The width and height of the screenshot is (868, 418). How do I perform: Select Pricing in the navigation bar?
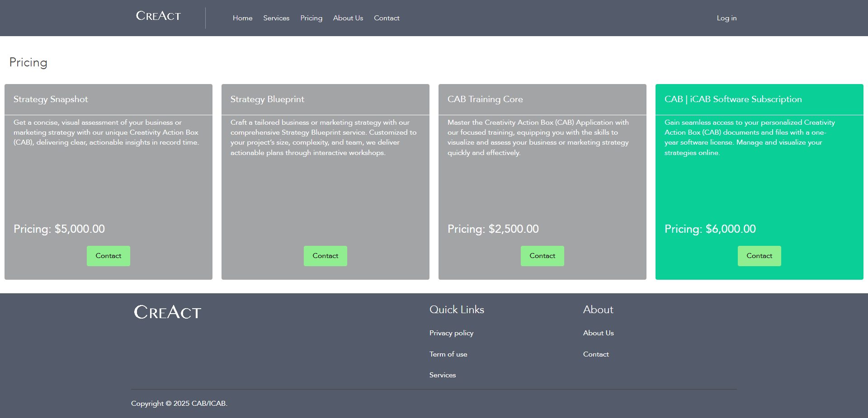(311, 18)
